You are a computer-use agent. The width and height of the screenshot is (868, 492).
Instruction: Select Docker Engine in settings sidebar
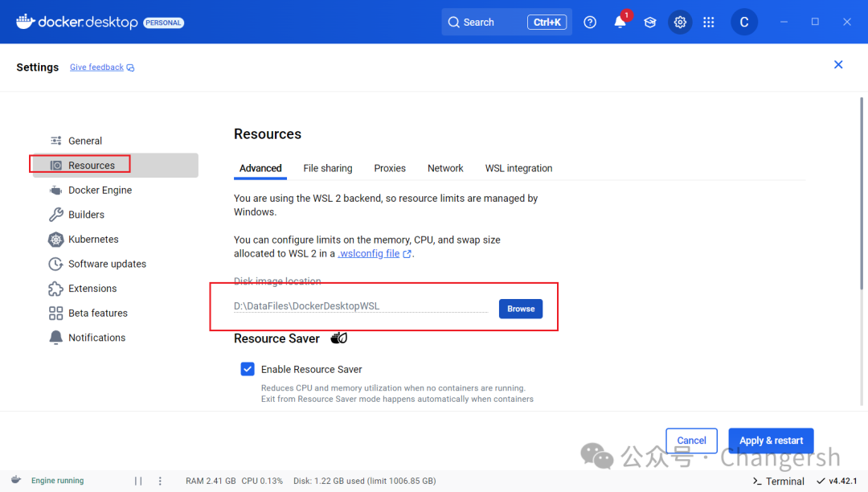(100, 191)
